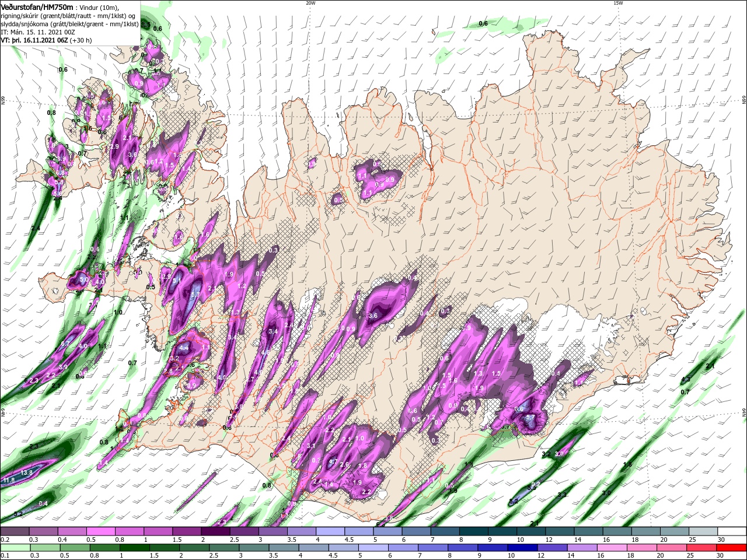Click the 5.7 snowfall value in the southeast
This screenshot has width=747, height=560.
point(529,418)
